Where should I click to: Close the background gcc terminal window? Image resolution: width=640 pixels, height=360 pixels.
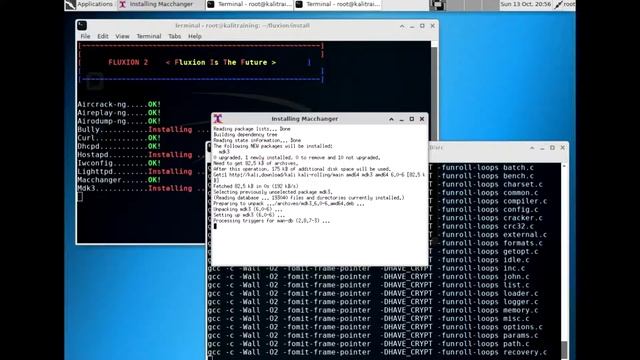pyautogui.click(x=562, y=148)
